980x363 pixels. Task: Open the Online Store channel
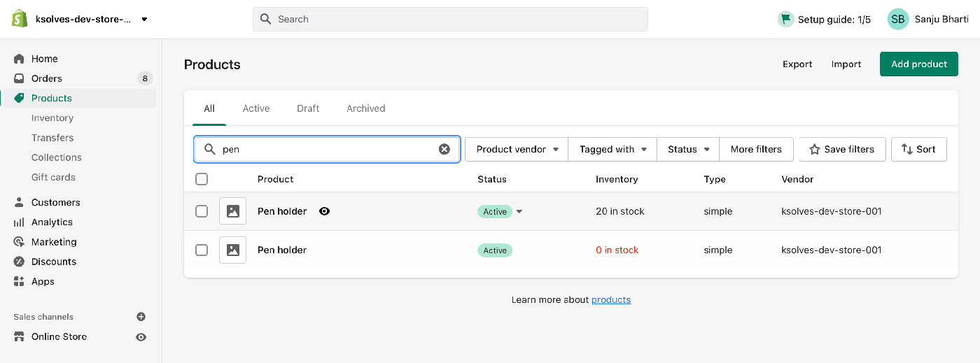pyautogui.click(x=59, y=336)
